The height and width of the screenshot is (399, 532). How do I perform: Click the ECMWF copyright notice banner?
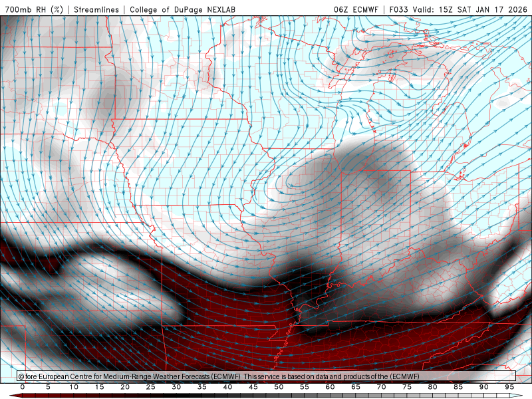[x=267, y=376]
